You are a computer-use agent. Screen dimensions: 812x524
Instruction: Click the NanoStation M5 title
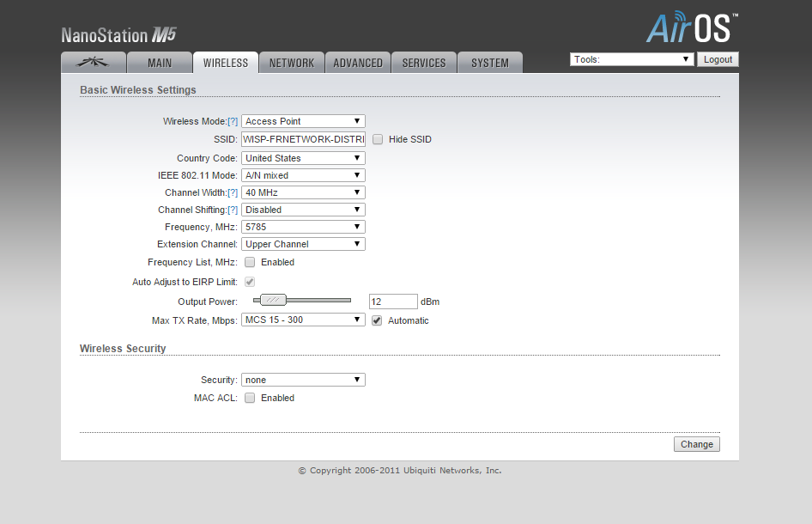click(x=118, y=35)
